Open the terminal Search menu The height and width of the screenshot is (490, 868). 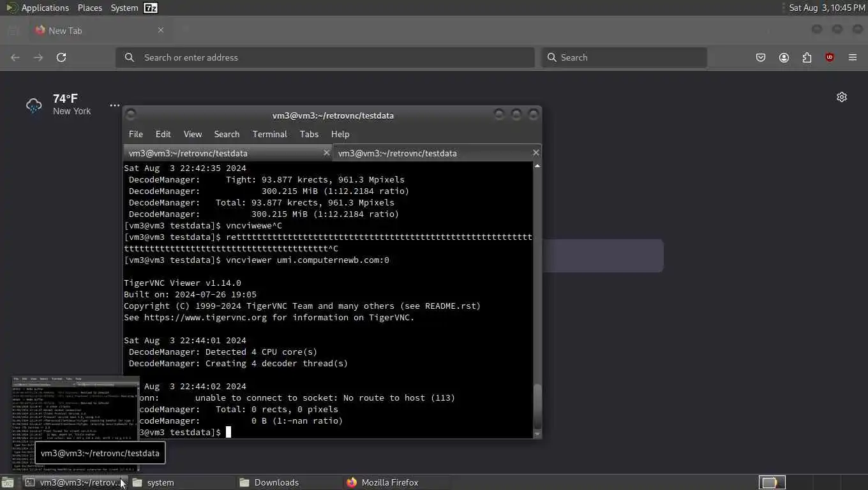227,134
